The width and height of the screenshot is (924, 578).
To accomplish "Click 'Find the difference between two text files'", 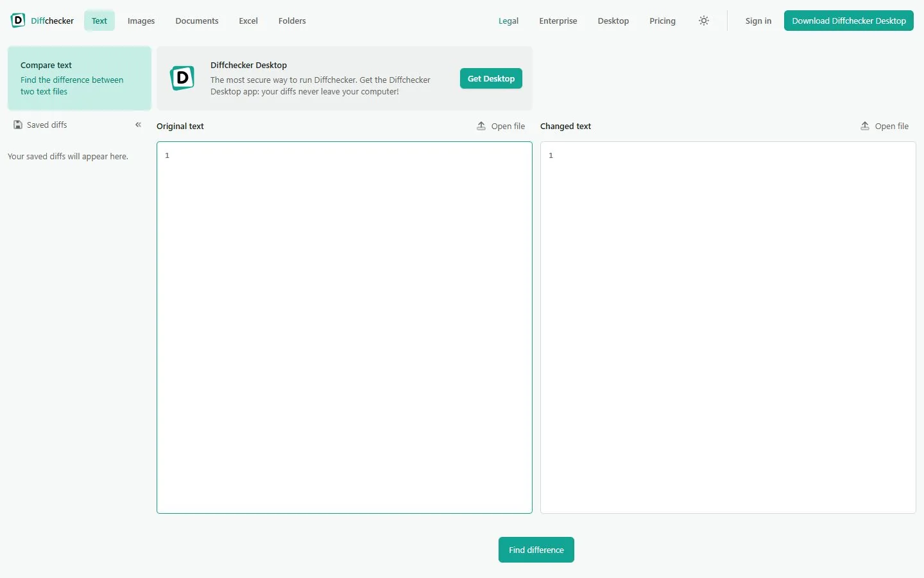I will click(x=72, y=85).
